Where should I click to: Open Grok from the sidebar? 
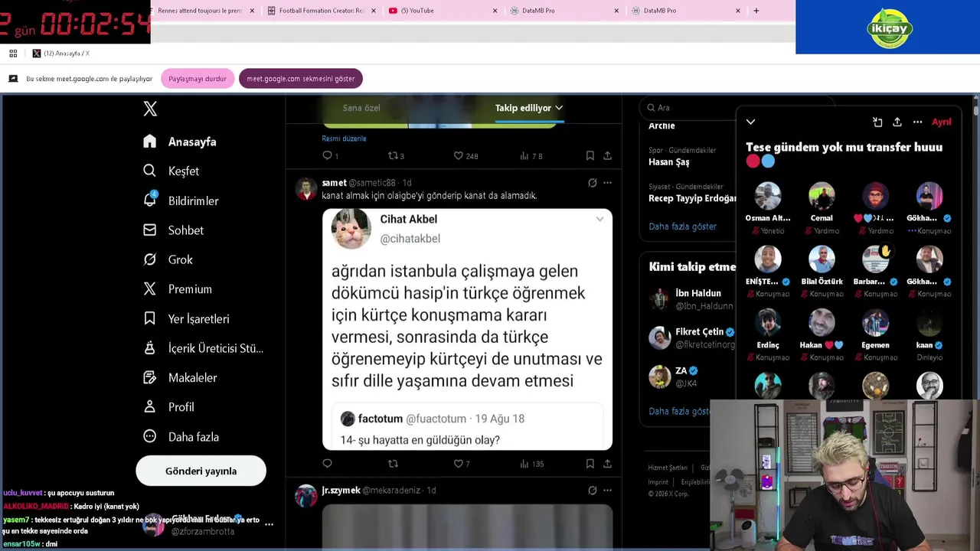pos(168,259)
